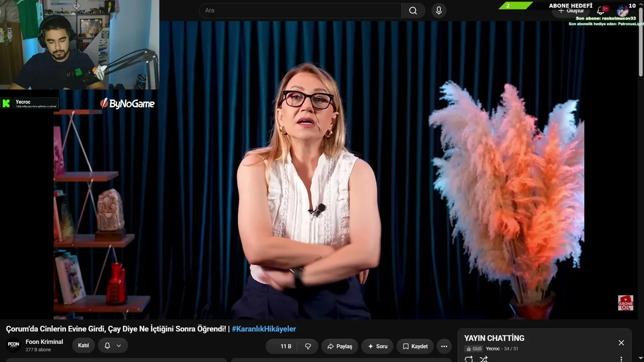
Task: Click the ABONE OL video watermark
Action: [x=625, y=303]
